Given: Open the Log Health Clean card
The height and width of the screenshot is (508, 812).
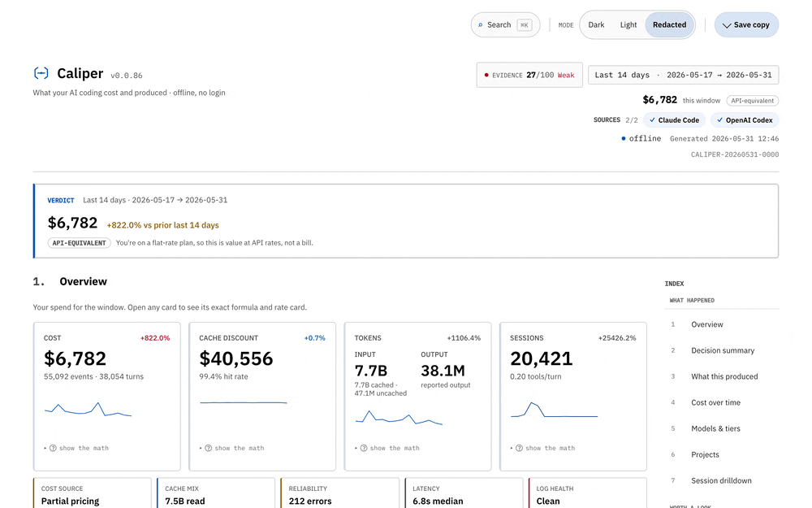Looking at the screenshot, I should (x=588, y=493).
